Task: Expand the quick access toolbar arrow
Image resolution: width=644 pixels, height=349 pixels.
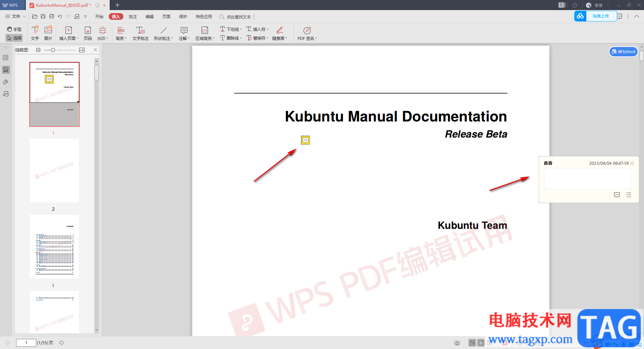Action: pos(85,16)
